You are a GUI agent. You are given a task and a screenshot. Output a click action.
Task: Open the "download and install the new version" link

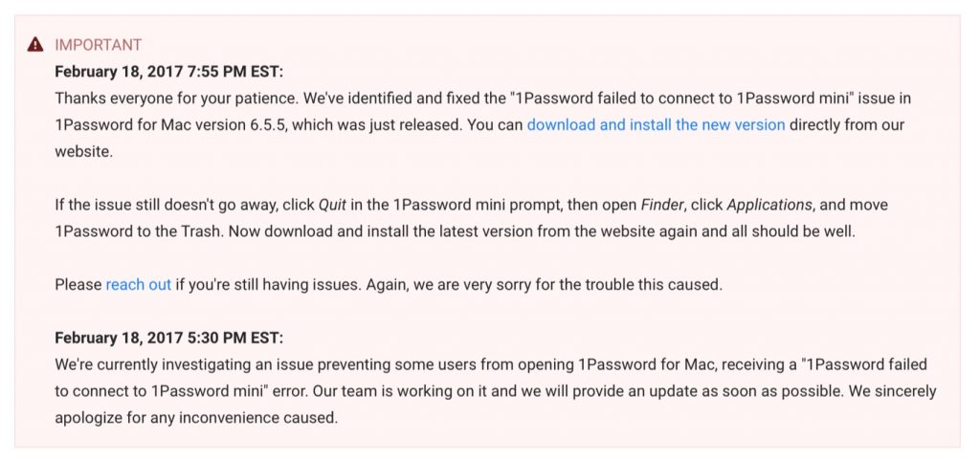click(x=656, y=124)
